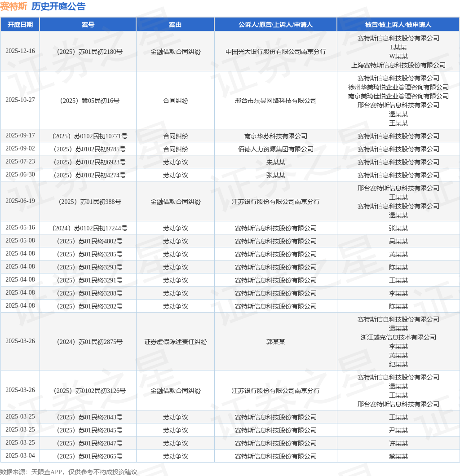Click case number (2025)苏01民终2843号
The width and height of the screenshot is (460, 476).
click(x=90, y=417)
